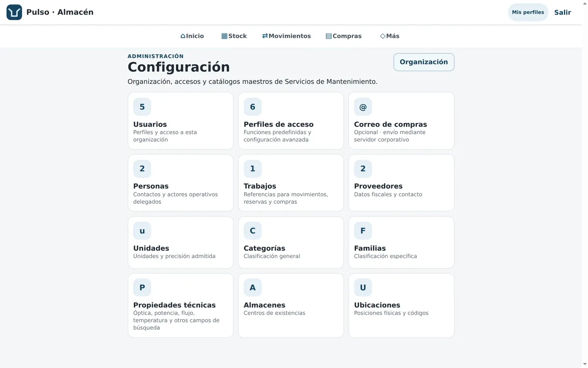Click the Organización button

coord(424,62)
